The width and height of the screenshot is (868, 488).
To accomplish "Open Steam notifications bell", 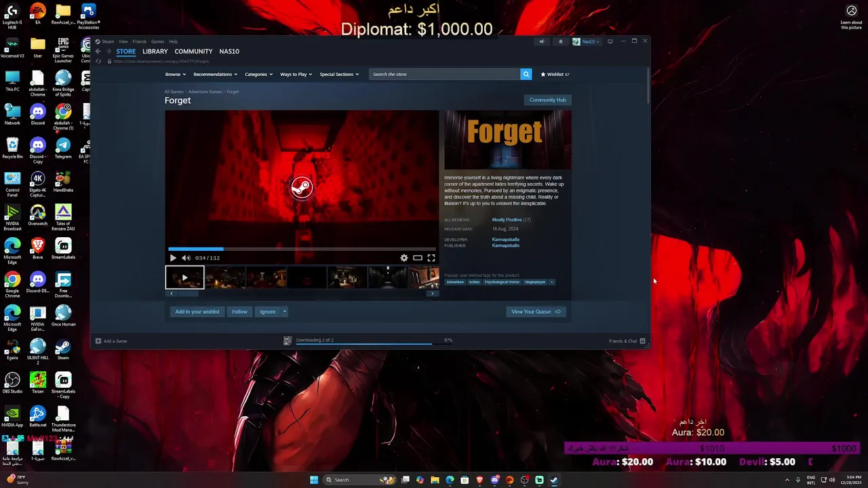I will point(560,41).
